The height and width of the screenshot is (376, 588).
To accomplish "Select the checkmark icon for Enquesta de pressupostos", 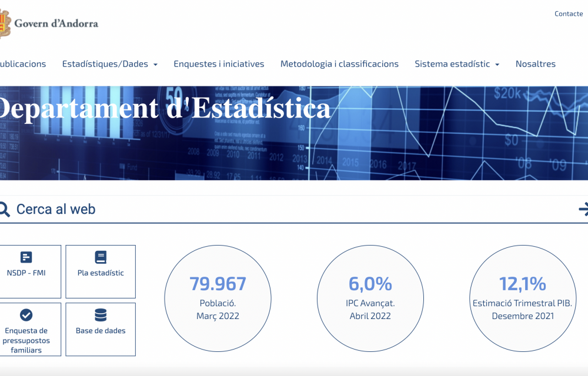I will [26, 315].
